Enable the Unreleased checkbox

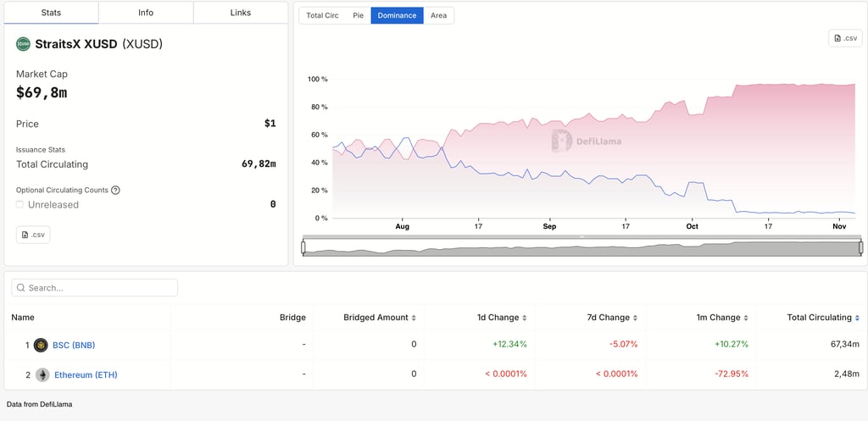pyautogui.click(x=20, y=205)
